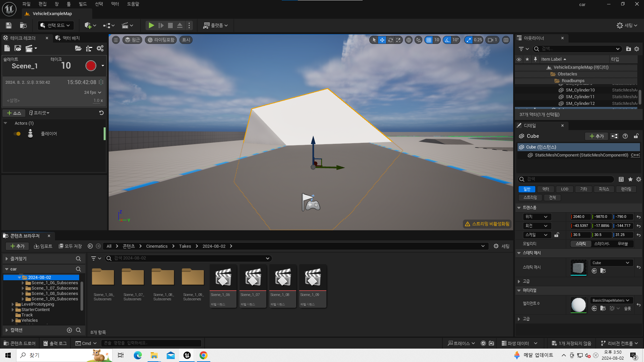
Task: Open the 빌드 menu
Action: (83, 4)
